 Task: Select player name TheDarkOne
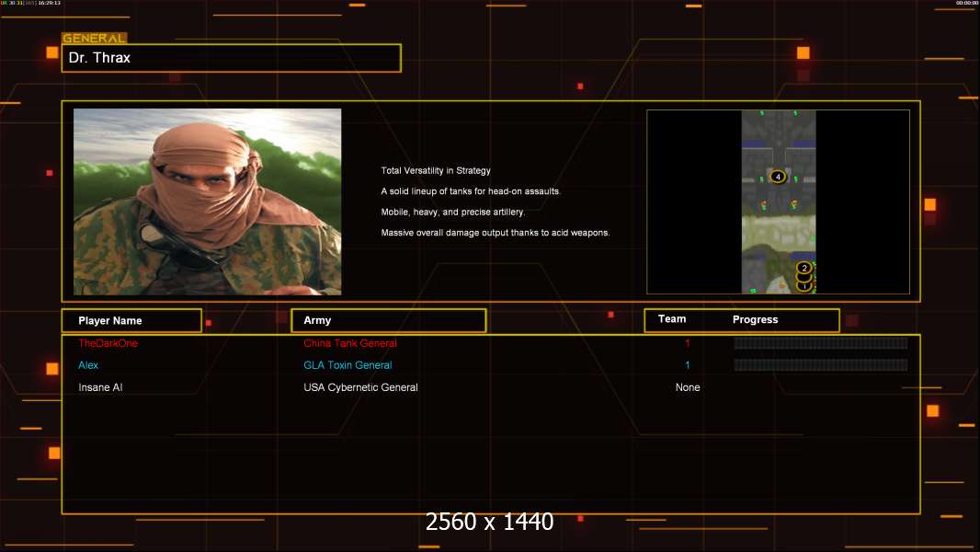click(108, 343)
